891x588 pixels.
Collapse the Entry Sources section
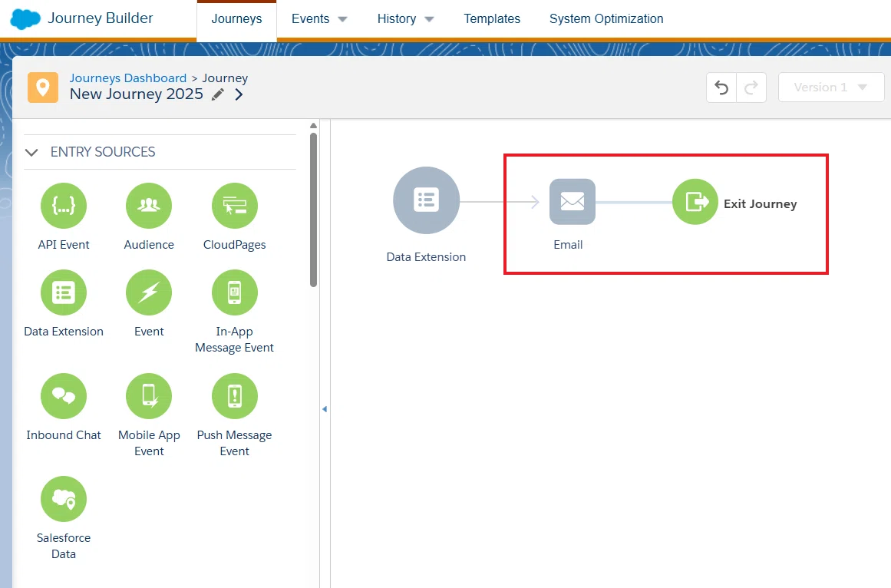coord(31,152)
